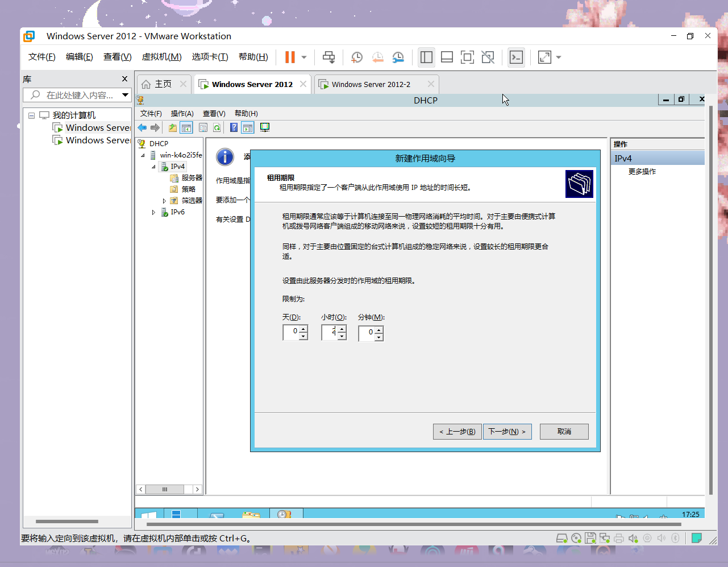Pause the virtual machine with the orange button
This screenshot has width=728, height=567.
coord(290,57)
